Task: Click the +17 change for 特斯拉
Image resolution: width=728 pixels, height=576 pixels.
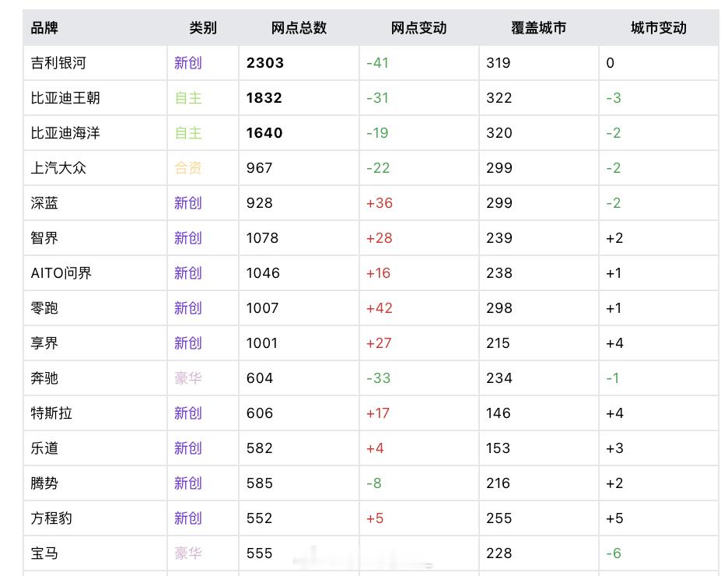Action: (378, 413)
